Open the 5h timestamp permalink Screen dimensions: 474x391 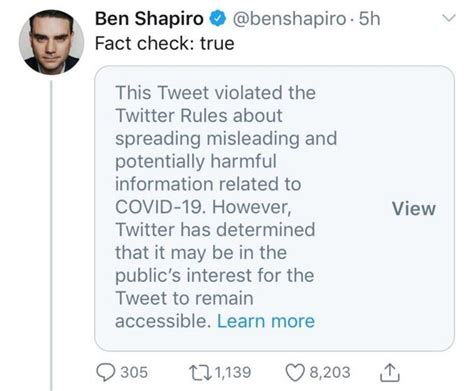[369, 18]
